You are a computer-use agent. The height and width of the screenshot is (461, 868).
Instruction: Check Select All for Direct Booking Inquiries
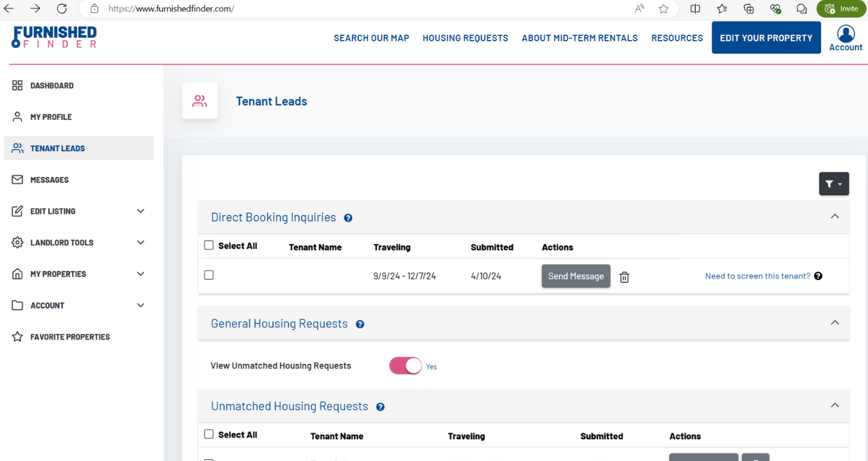click(x=209, y=245)
